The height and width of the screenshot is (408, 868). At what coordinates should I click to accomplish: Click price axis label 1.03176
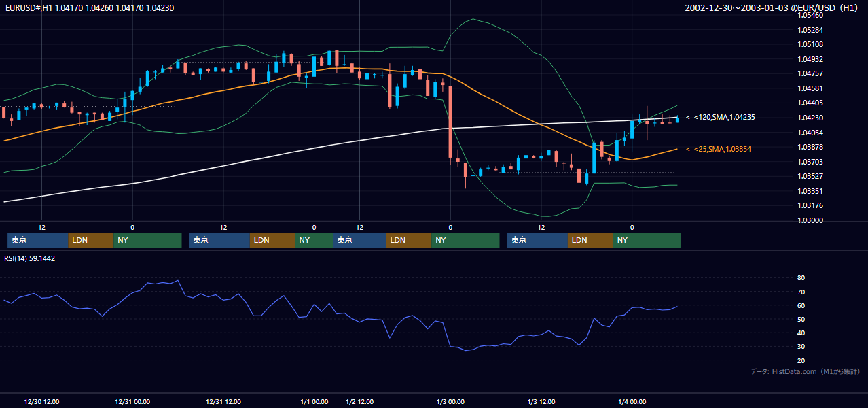[x=810, y=205]
